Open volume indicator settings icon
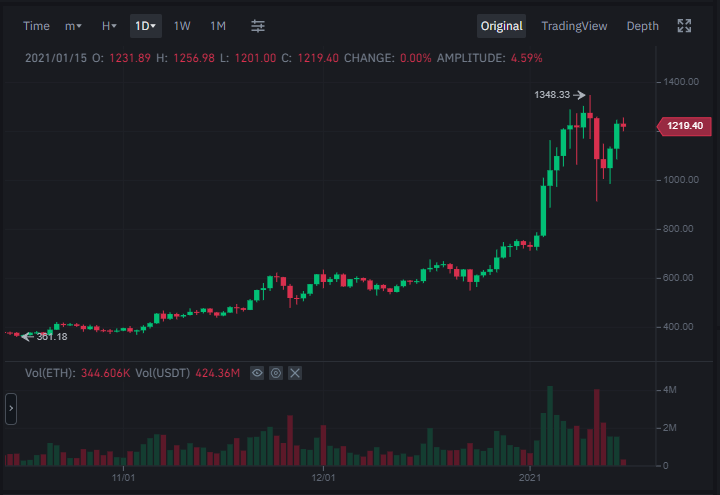 pos(276,373)
